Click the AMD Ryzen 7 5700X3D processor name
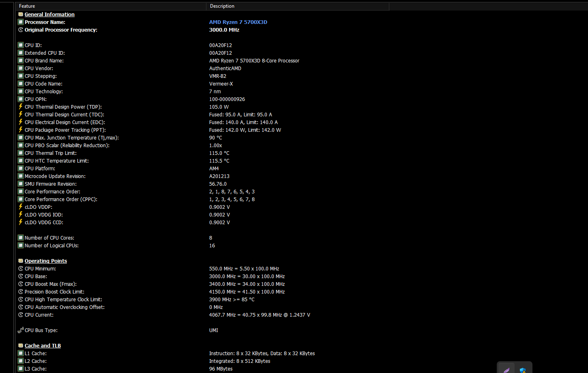This screenshot has width=588, height=373. (238, 22)
